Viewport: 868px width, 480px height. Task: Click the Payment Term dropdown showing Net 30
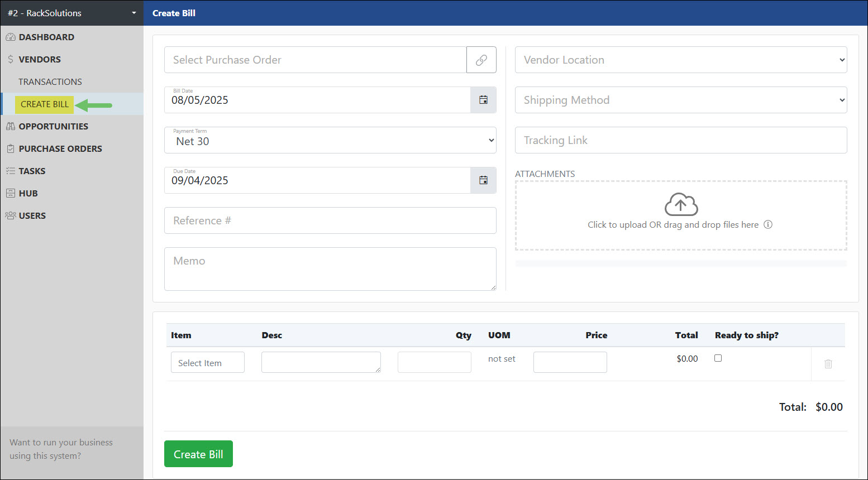click(x=330, y=140)
